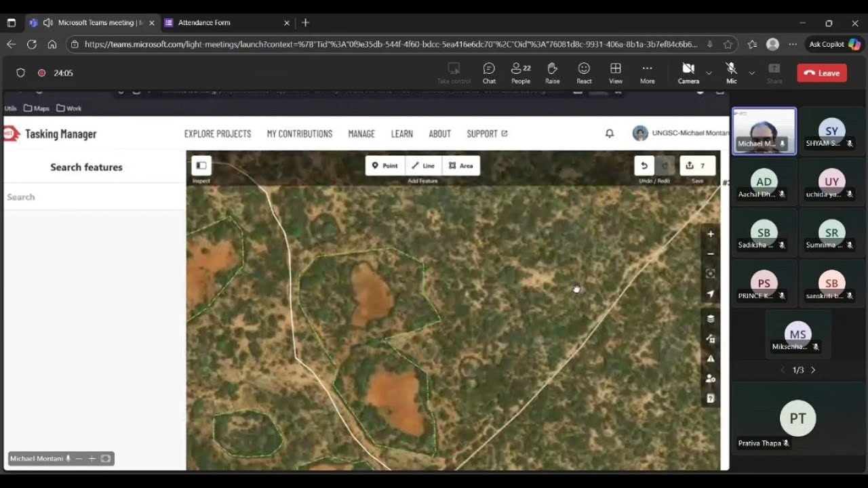This screenshot has width=868, height=488.
Task: Redo the map edit
Action: point(665,165)
